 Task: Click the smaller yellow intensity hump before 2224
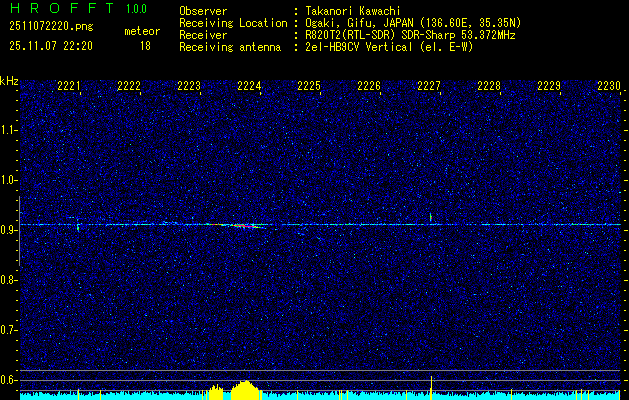point(216,393)
